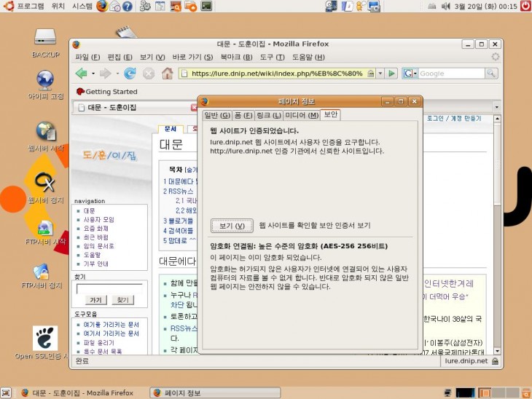Open the 북마크 (B) menu

pyautogui.click(x=236, y=57)
